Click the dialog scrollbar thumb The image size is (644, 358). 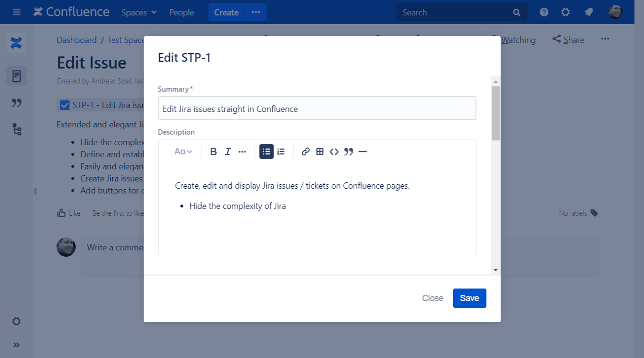(496, 113)
